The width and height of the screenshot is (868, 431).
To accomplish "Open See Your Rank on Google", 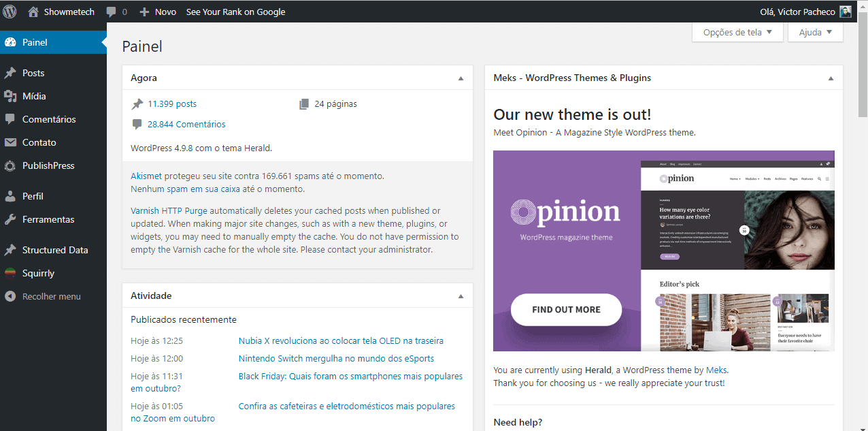I will pyautogui.click(x=235, y=12).
